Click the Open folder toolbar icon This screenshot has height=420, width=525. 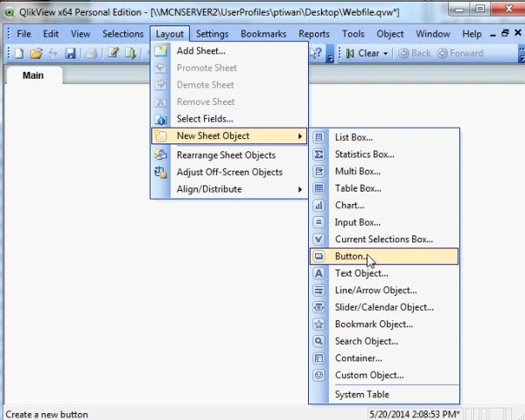click(36, 53)
